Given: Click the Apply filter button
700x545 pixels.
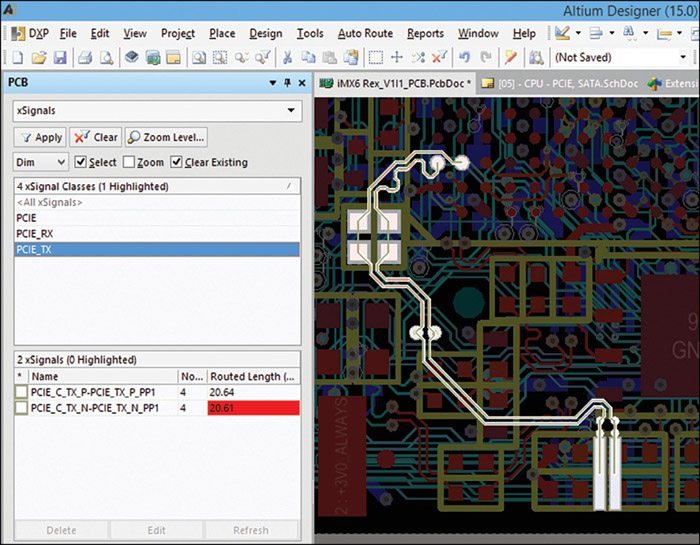Looking at the screenshot, I should tap(40, 137).
